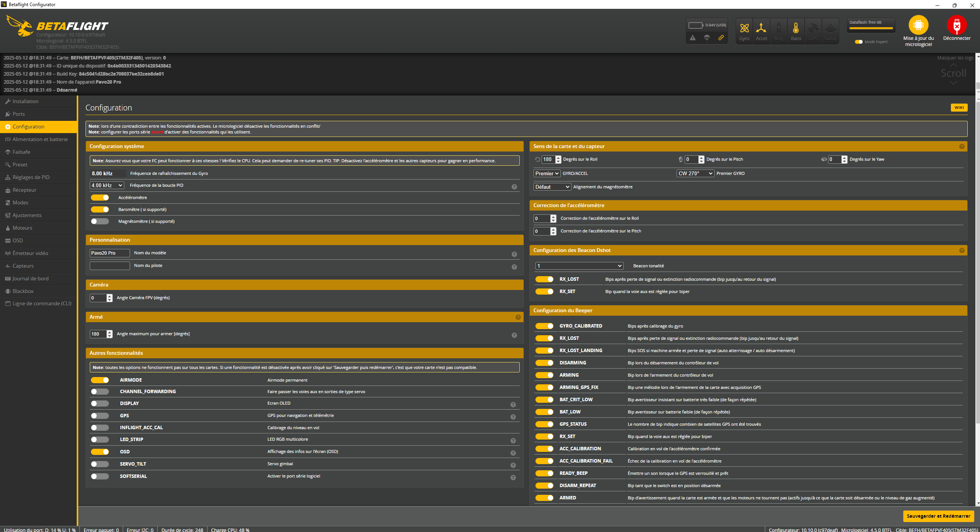
Task: Open the WIKI link button
Action: [959, 108]
